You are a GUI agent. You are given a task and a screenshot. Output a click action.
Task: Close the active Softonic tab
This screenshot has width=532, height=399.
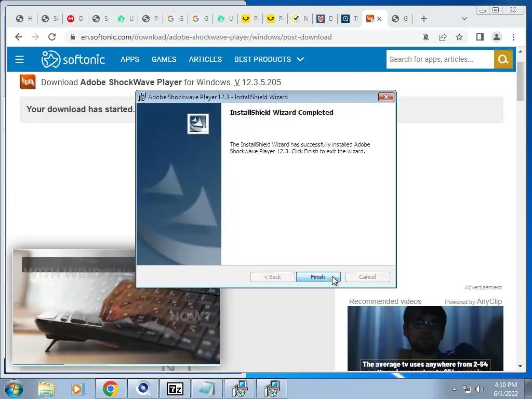[379, 19]
